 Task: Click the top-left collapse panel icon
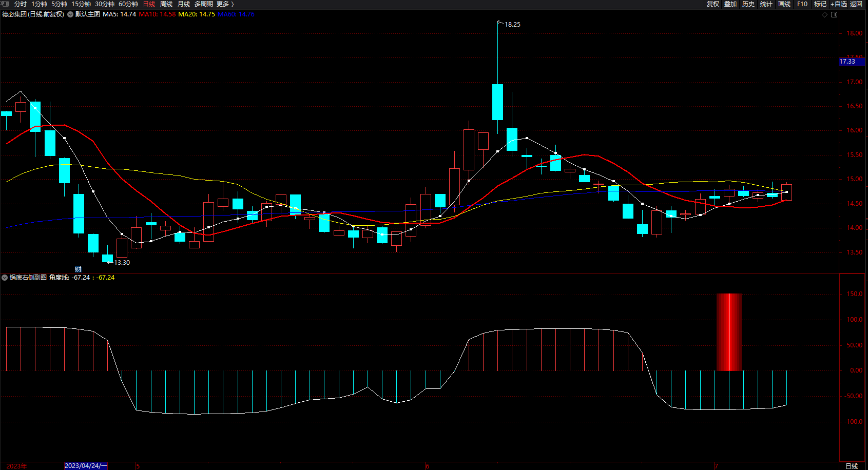click(5, 4)
